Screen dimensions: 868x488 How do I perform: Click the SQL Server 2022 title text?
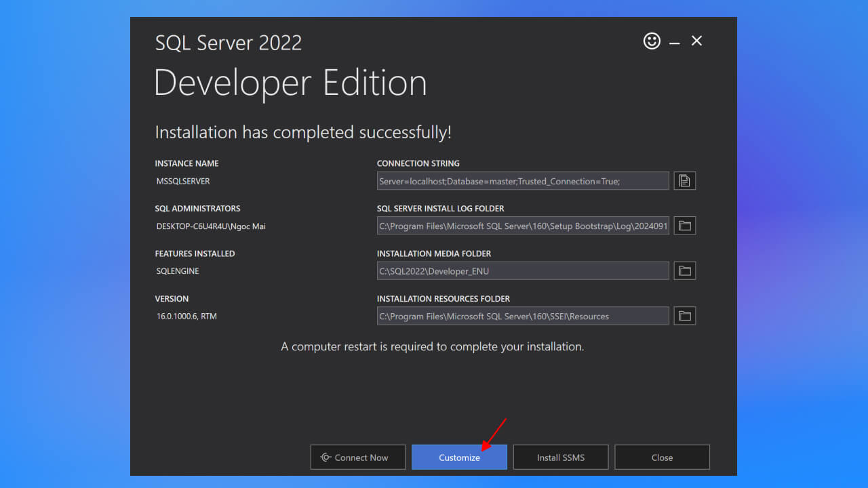coord(229,43)
